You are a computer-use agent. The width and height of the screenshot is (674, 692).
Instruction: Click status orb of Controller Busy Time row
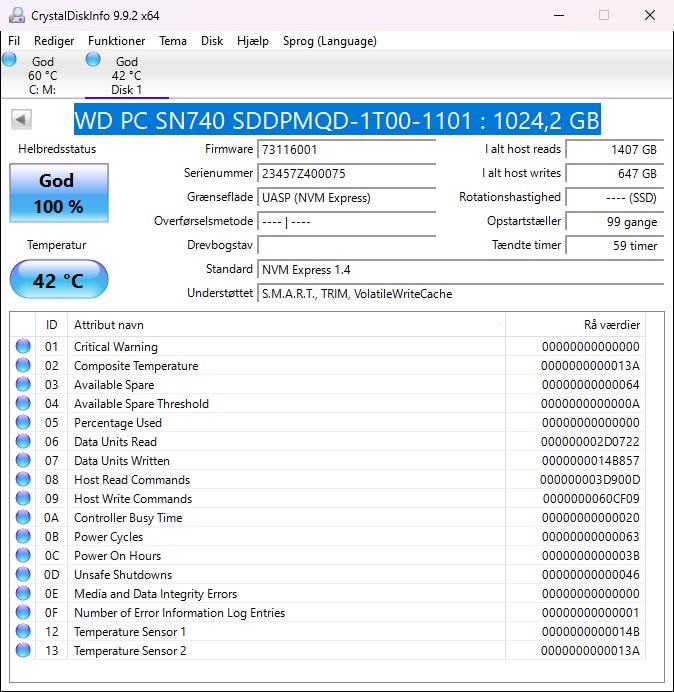pyautogui.click(x=23, y=517)
